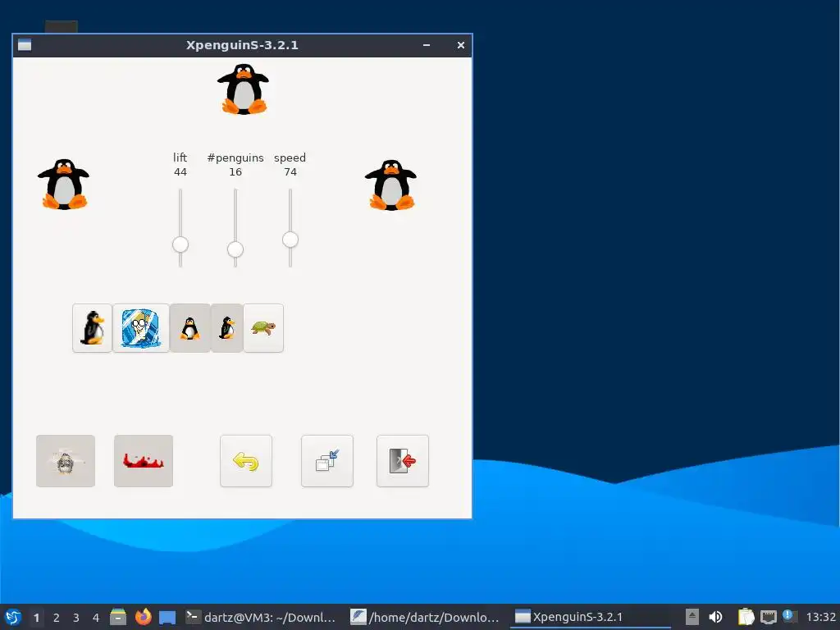Click the #penguins value 16

click(235, 172)
